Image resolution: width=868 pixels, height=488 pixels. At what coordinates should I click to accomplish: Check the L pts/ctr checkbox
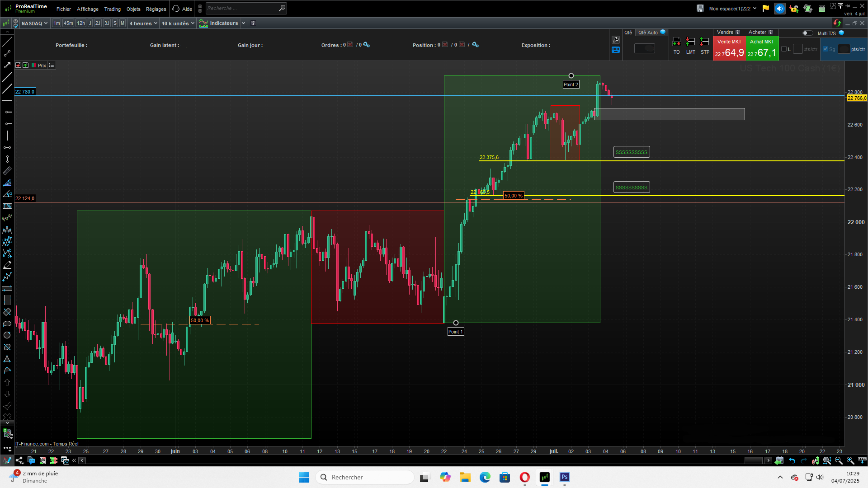pos(784,49)
